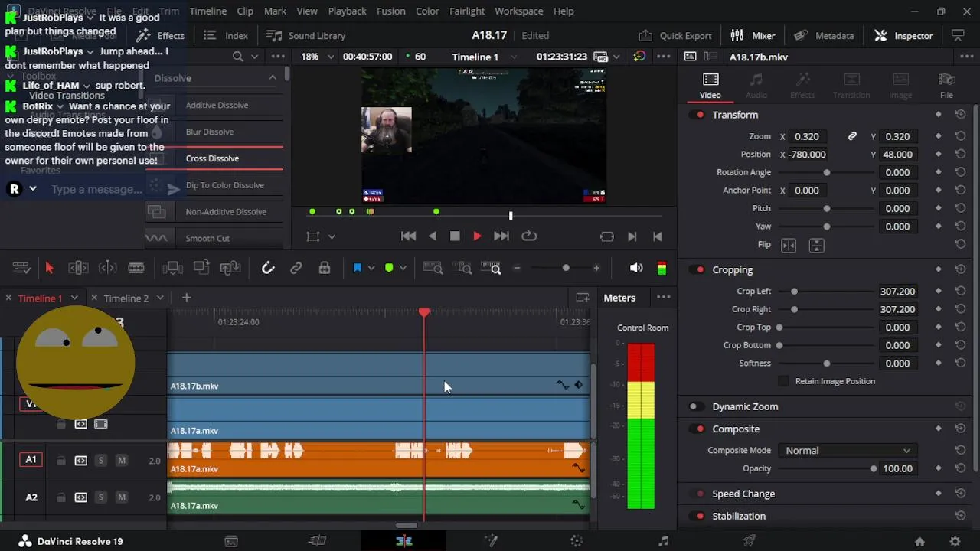Screen dimensions: 980x551
Task: Enable Retain Image Position checkbox
Action: tap(783, 381)
